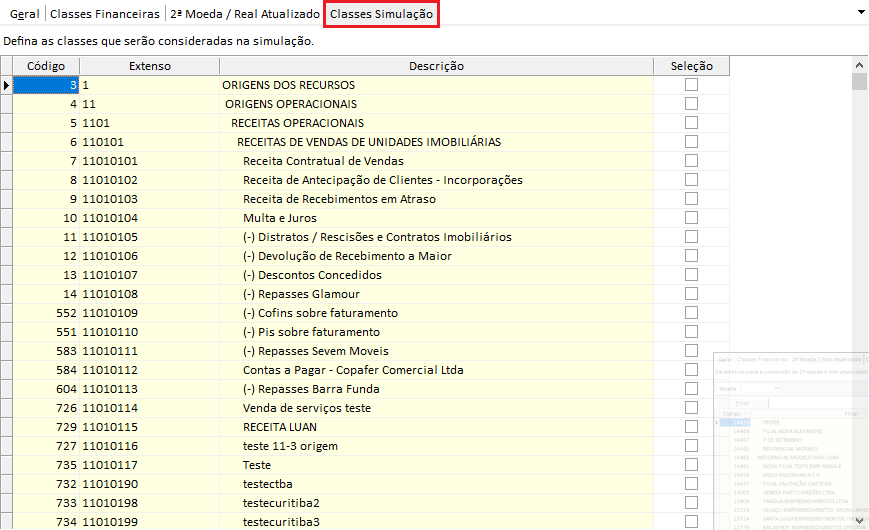Select the Classes Simulação tab
Viewport: 869px width, 530px height.
click(381, 15)
